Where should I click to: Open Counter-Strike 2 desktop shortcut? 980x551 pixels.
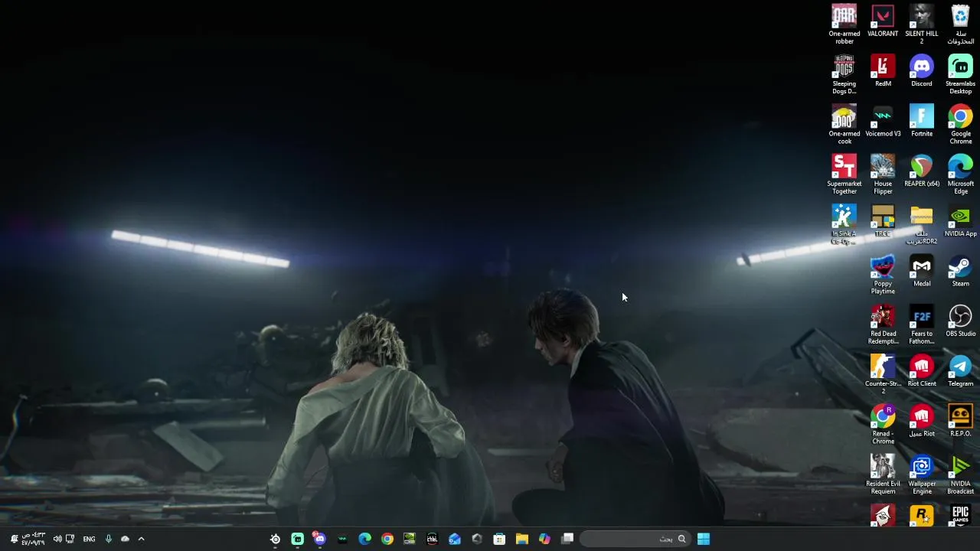pyautogui.click(x=883, y=373)
